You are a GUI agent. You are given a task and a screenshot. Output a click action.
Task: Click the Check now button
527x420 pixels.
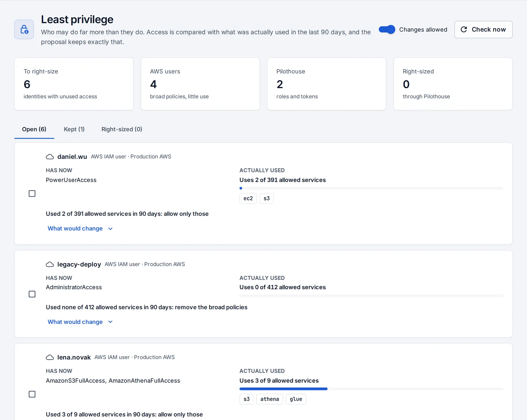[483, 30]
